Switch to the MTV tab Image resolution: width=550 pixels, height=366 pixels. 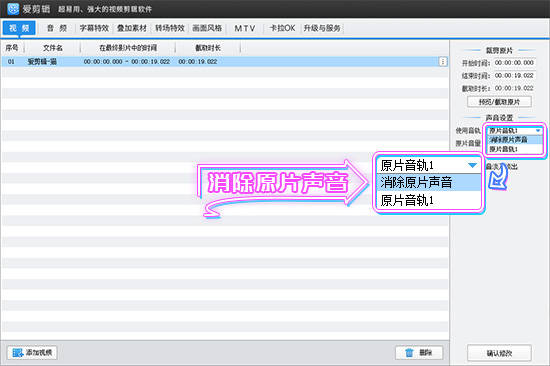click(x=245, y=28)
